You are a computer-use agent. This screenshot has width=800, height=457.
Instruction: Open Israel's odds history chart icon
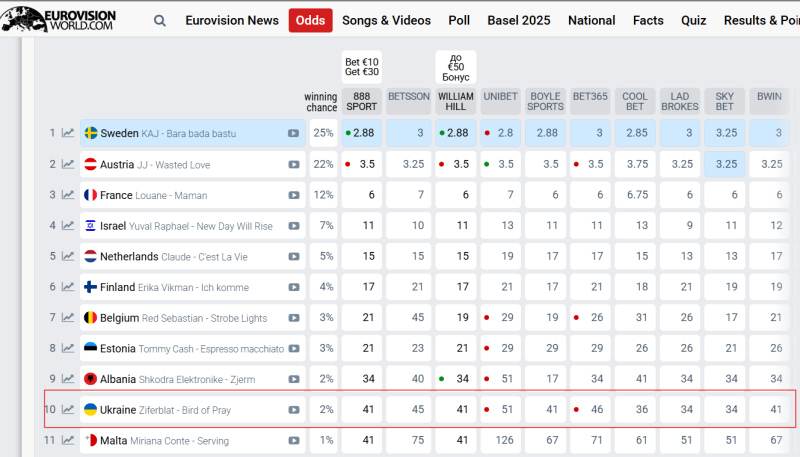(68, 225)
